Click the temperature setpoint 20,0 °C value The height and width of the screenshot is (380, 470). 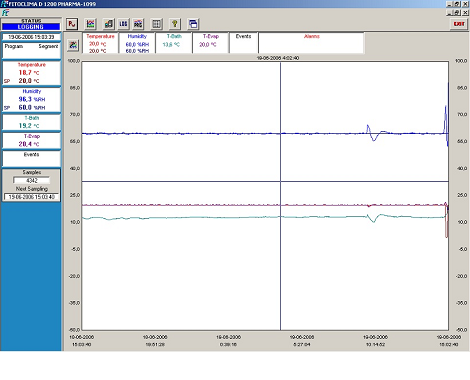tap(29, 81)
